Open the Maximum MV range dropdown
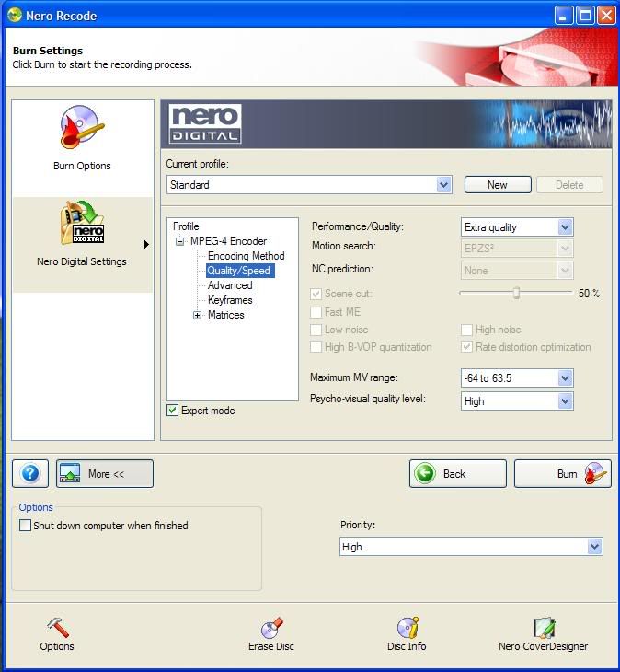 (x=517, y=377)
